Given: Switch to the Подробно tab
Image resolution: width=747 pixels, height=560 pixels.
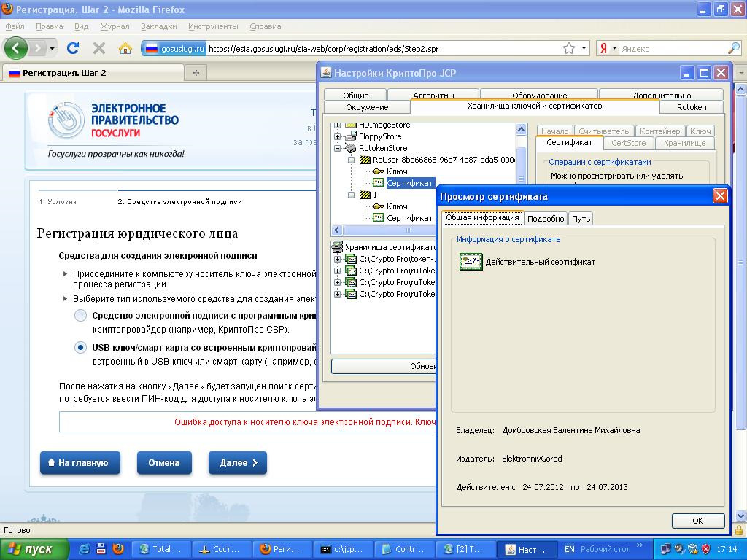Looking at the screenshot, I should tap(545, 218).
